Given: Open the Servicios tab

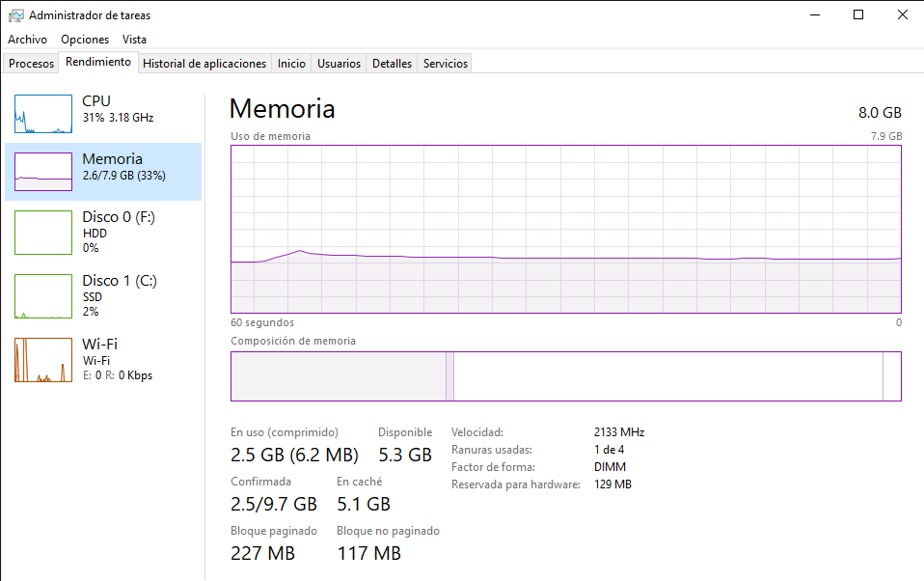Looking at the screenshot, I should (446, 64).
